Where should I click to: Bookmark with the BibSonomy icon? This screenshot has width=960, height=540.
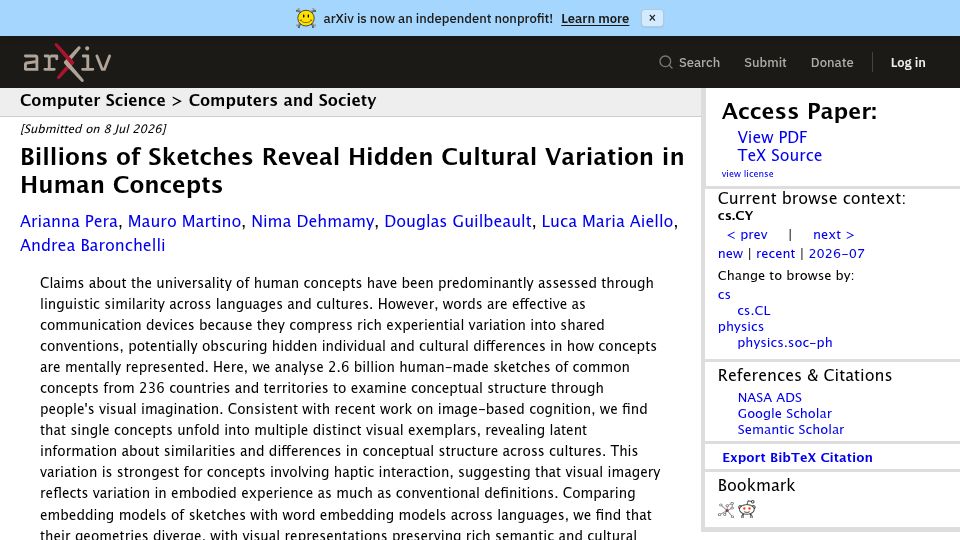tap(726, 509)
